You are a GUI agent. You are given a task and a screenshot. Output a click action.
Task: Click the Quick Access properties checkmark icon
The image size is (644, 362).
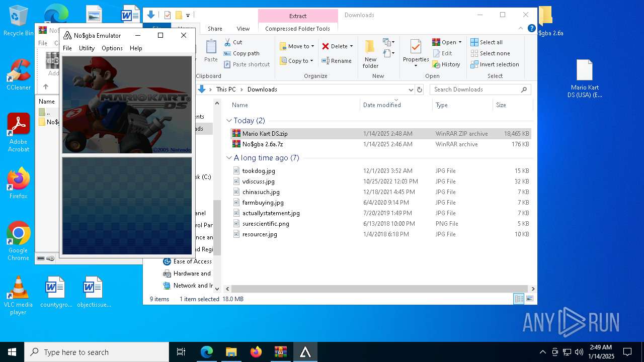pyautogui.click(x=168, y=15)
